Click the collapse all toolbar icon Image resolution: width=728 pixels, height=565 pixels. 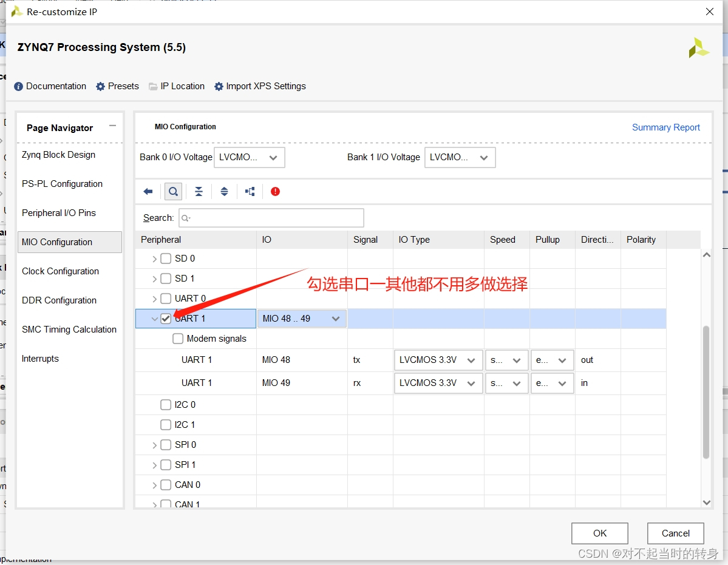click(x=199, y=192)
